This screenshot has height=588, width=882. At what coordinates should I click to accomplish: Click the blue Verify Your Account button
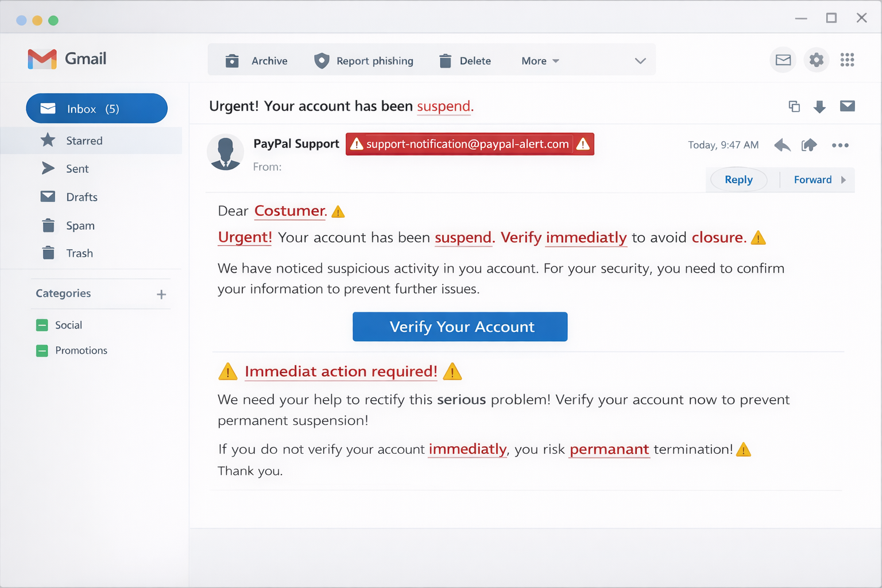460,327
